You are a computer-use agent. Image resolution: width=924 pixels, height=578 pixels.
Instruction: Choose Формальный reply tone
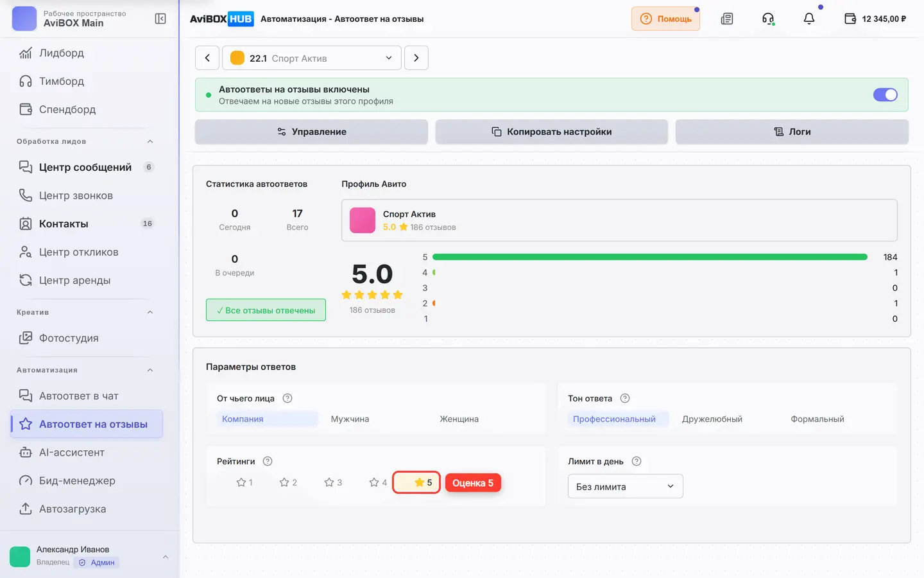(817, 419)
